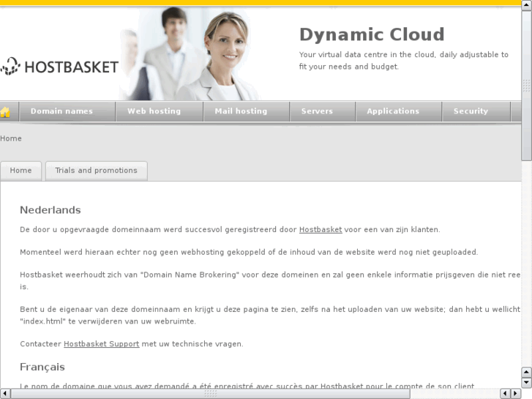This screenshot has width=532, height=399.
Task: Open the Hostbasket Support link
Action: tap(102, 344)
